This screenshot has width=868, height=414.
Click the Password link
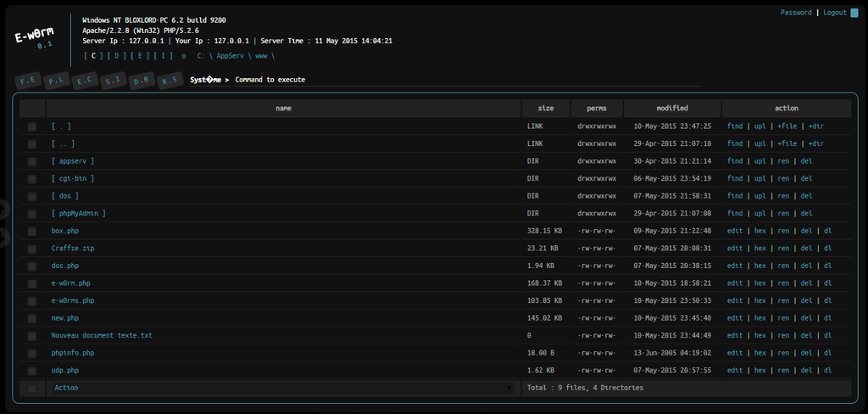point(796,13)
